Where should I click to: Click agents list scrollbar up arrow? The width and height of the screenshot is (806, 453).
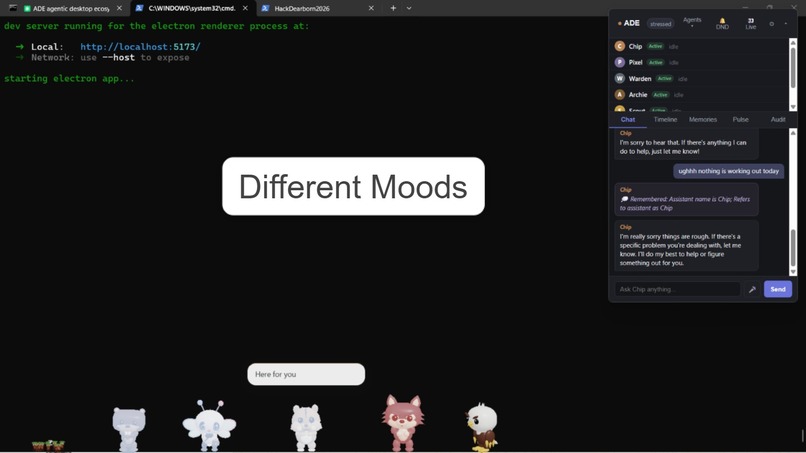tap(793, 42)
